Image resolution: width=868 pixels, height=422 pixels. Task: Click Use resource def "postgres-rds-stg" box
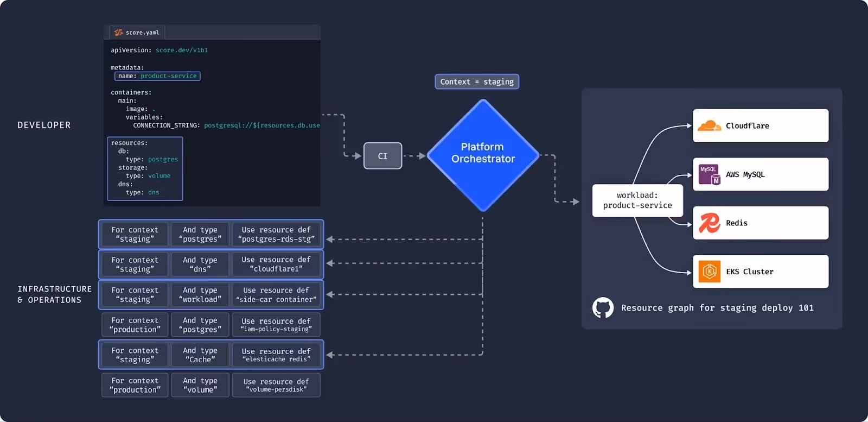click(x=276, y=234)
